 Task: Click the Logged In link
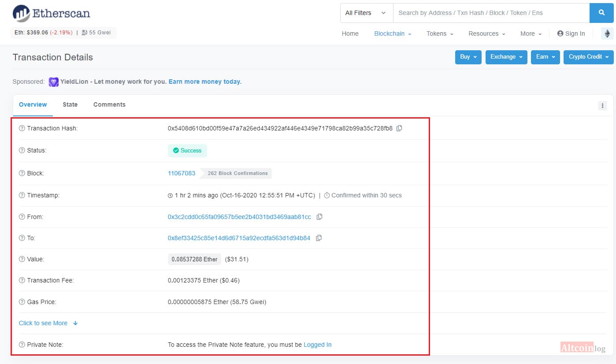(318, 345)
